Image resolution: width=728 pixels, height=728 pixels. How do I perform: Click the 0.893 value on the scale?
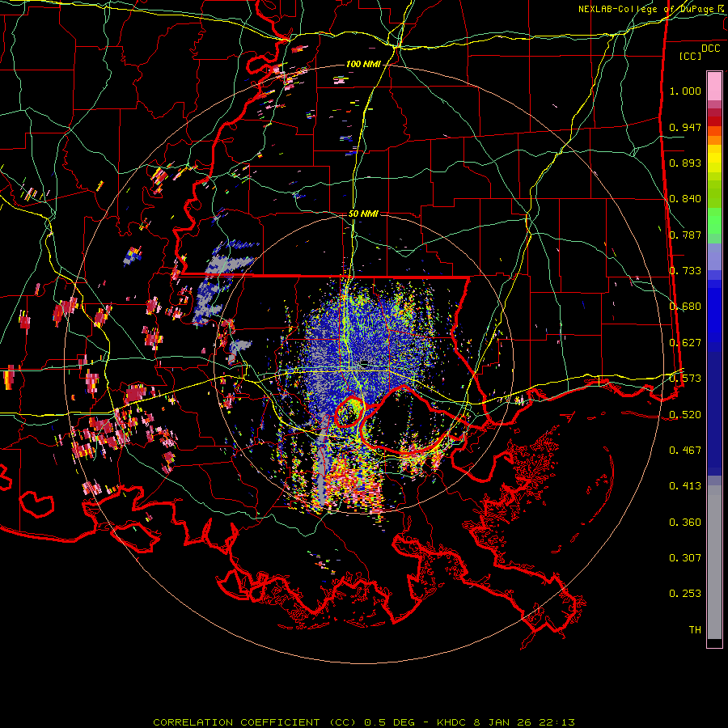685,163
